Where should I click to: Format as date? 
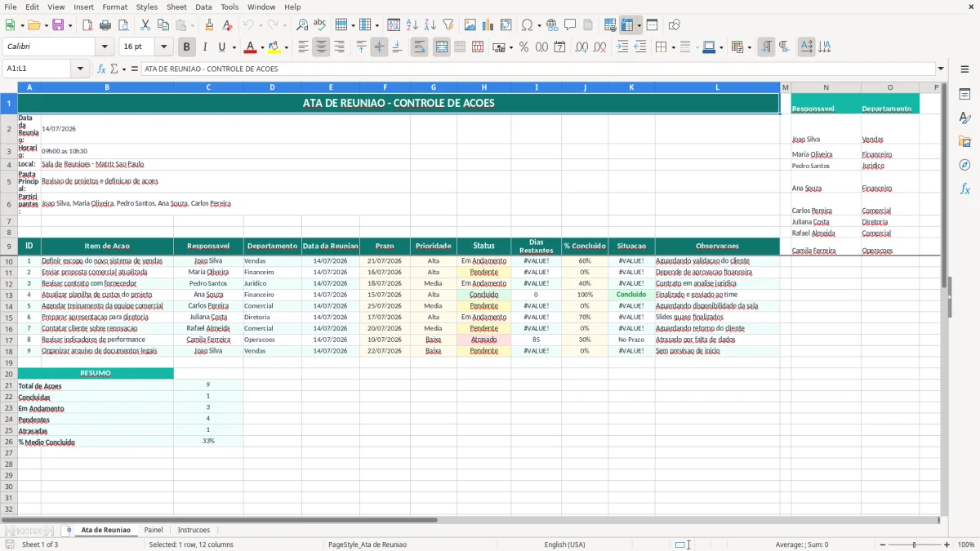[559, 47]
